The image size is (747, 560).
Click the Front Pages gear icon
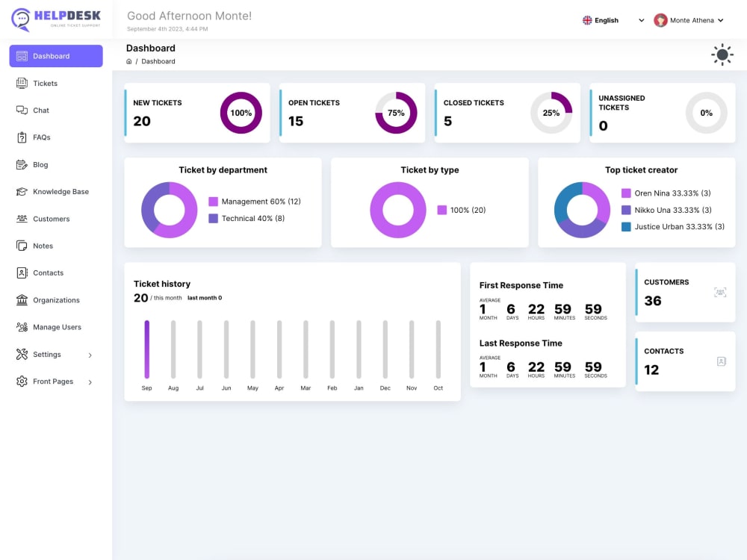tap(22, 382)
